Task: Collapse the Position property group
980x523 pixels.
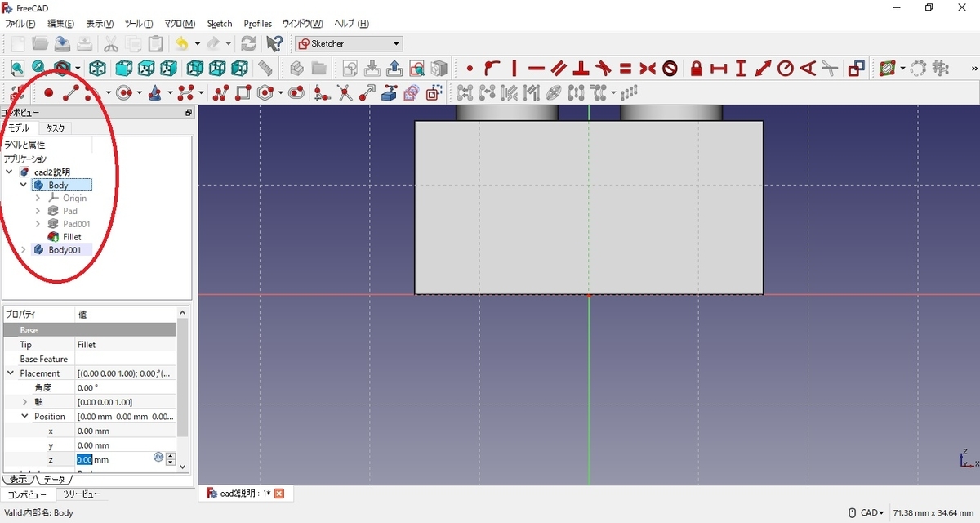Action: point(24,416)
